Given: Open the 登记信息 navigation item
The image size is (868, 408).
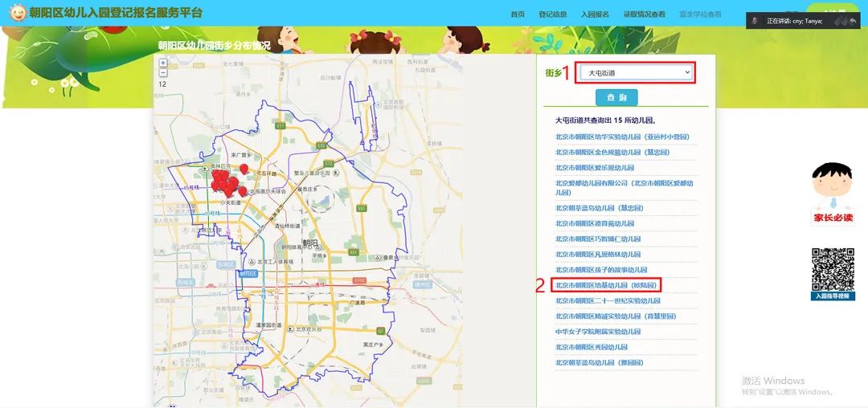Looking at the screenshot, I should click(x=552, y=14).
